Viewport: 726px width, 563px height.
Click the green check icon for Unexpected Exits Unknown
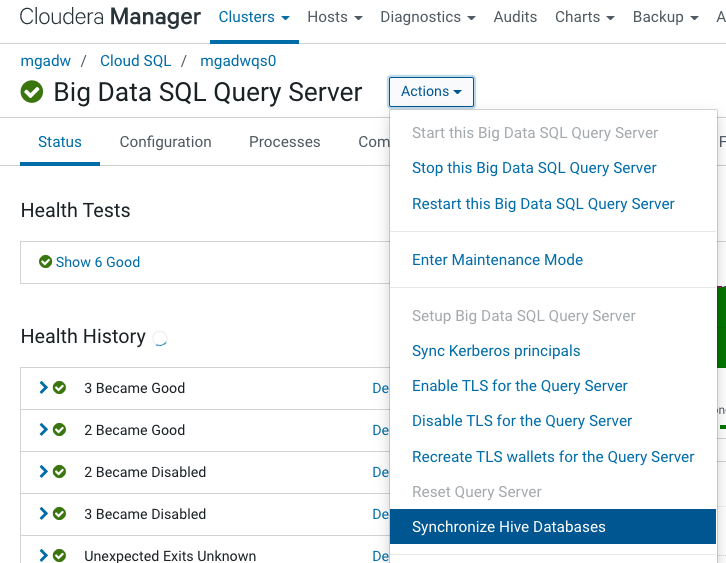[59, 555]
